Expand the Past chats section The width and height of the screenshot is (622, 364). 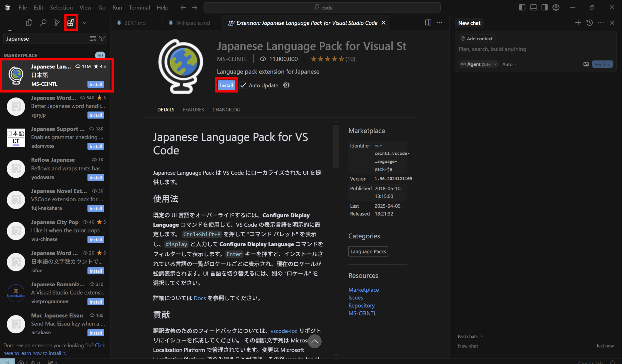(x=470, y=336)
